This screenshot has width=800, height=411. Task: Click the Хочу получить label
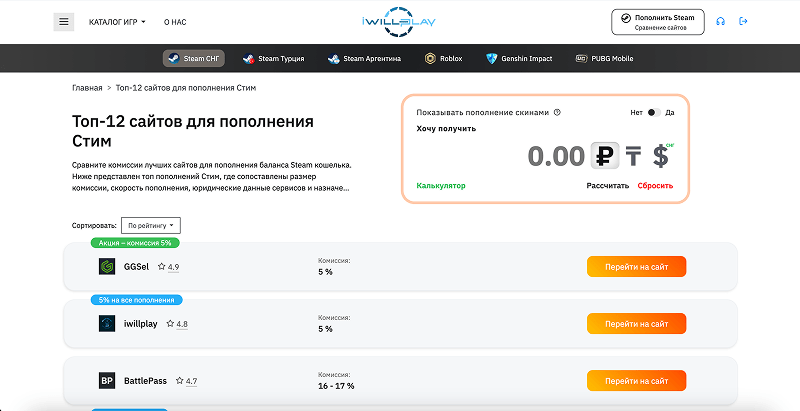coord(446,129)
